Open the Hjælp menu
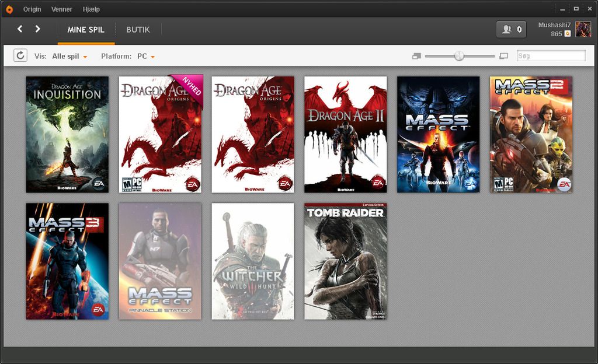This screenshot has height=364, width=598. coord(91,9)
